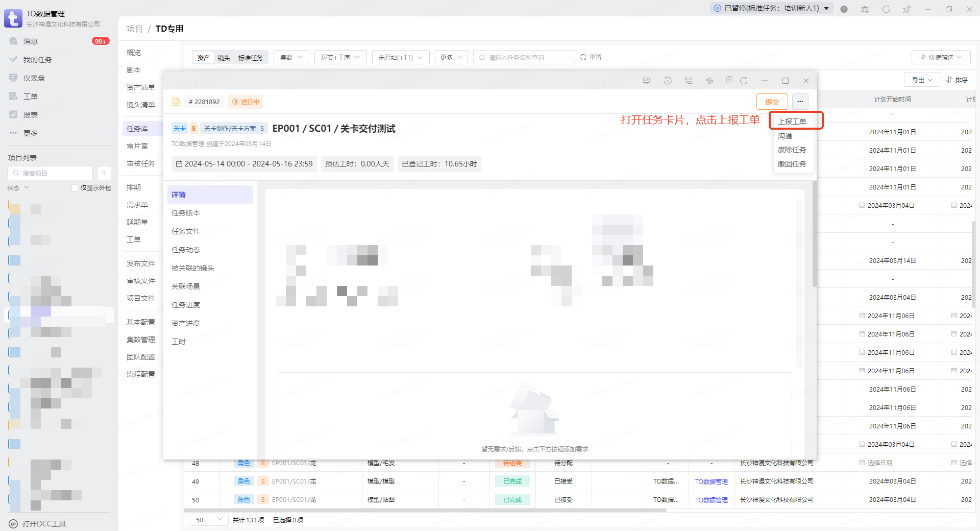Screen dimensions: 980x531
Task: Expand the 状态 filter in project list
Action: (18, 188)
